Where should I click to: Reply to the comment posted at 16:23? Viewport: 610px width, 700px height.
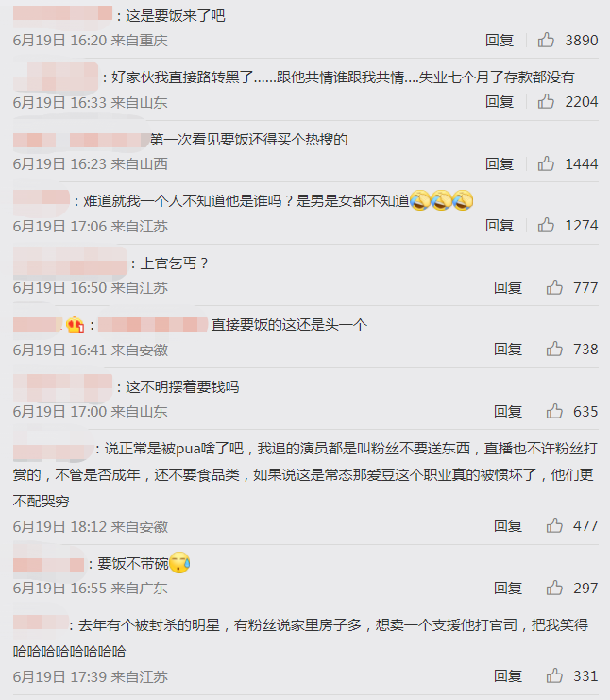500,164
